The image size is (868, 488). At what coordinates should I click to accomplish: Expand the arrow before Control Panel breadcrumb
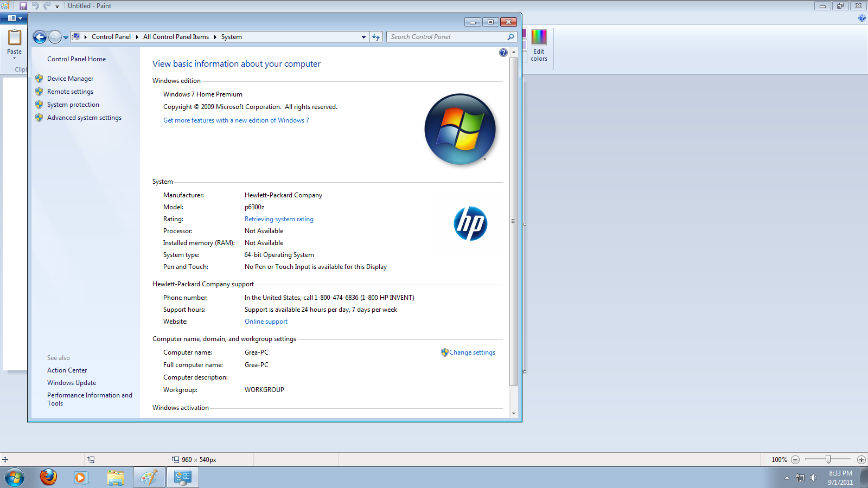coord(86,37)
